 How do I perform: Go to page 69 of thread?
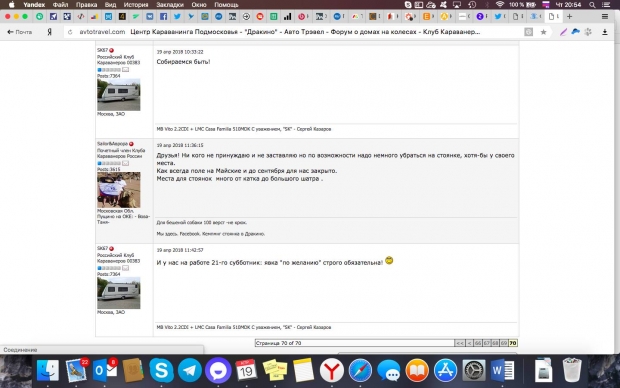pos(504,343)
